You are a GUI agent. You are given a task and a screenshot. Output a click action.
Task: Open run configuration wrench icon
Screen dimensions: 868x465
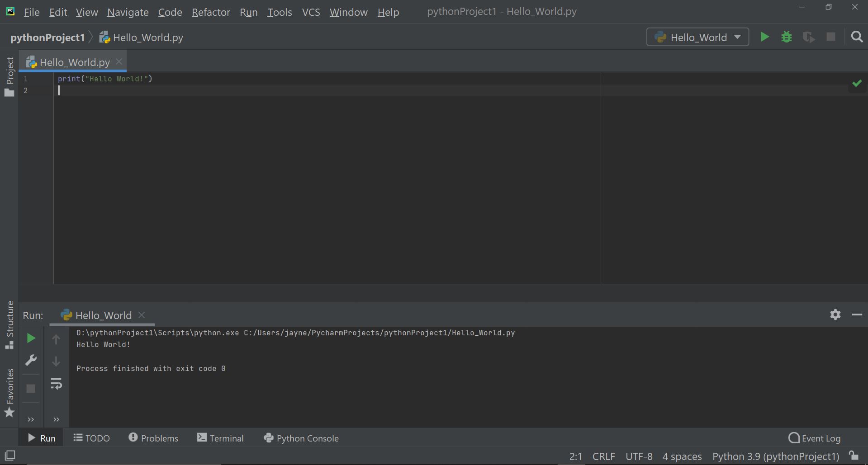(31, 360)
